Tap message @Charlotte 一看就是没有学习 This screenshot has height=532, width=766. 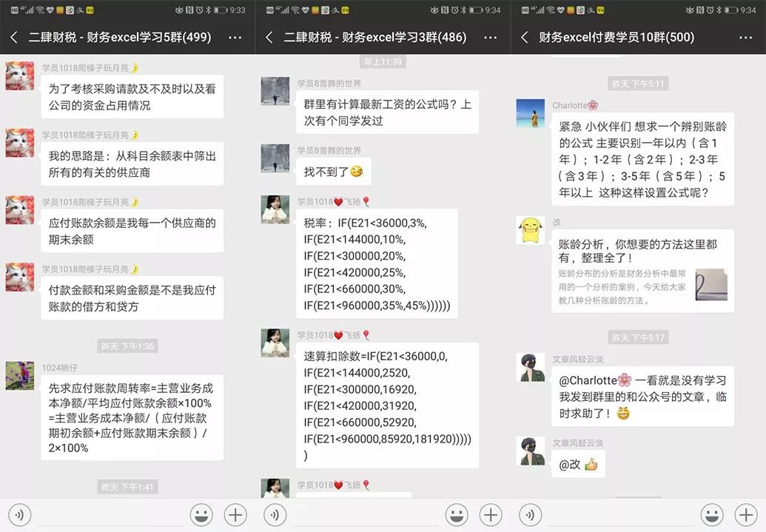click(643, 396)
